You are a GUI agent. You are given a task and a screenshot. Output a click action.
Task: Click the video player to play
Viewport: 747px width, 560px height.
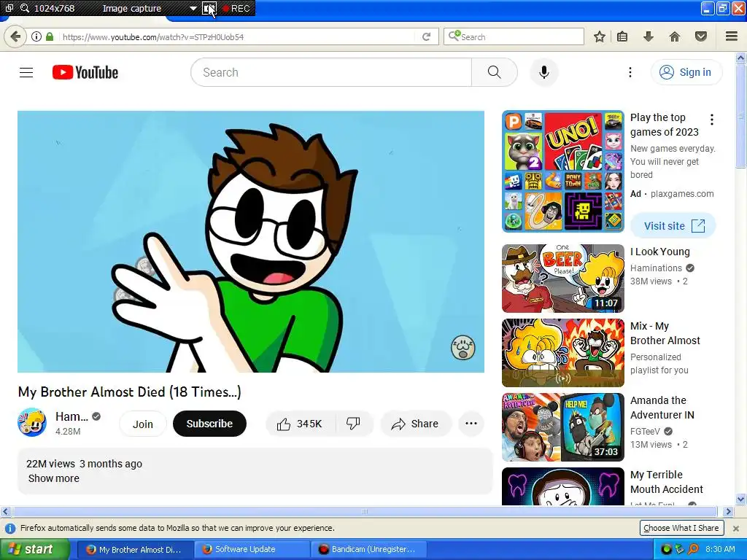tap(251, 241)
